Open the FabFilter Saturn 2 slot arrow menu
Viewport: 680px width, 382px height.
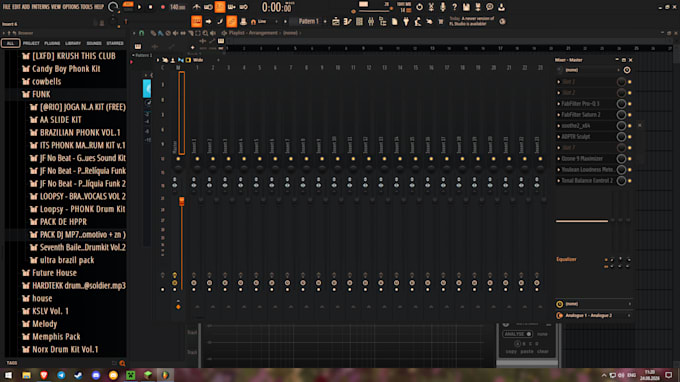coord(559,114)
